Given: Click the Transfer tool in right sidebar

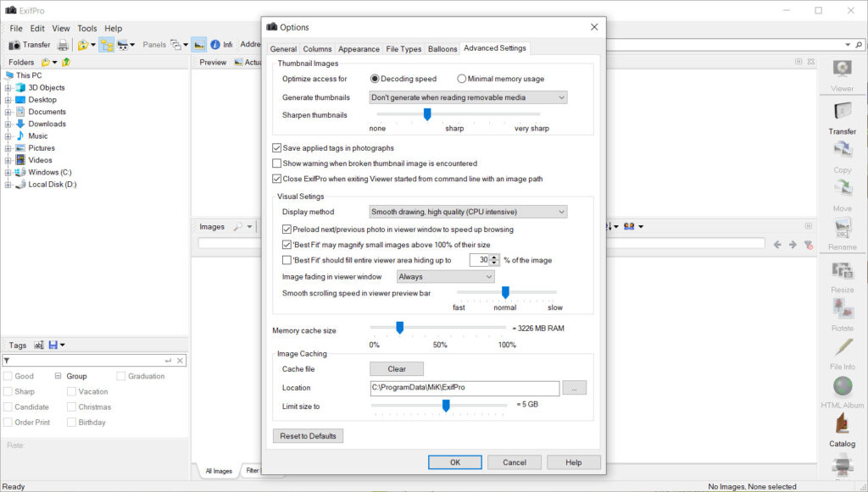Looking at the screenshot, I should point(842,119).
